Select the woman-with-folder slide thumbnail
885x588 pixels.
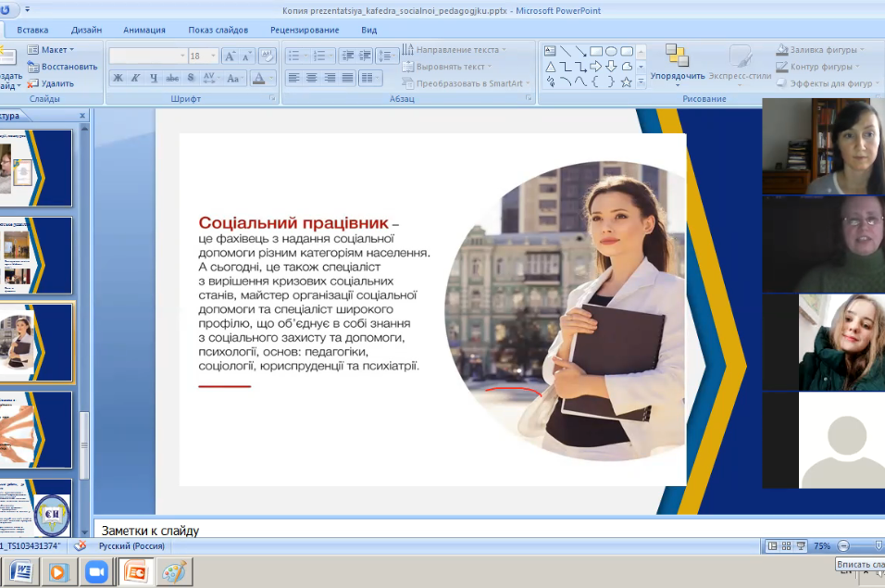(x=37, y=343)
